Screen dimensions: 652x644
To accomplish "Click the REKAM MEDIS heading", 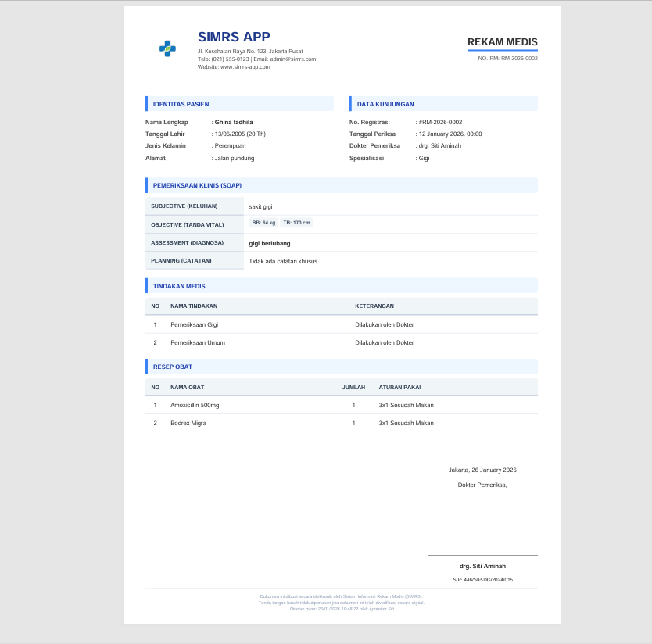I will (502, 42).
